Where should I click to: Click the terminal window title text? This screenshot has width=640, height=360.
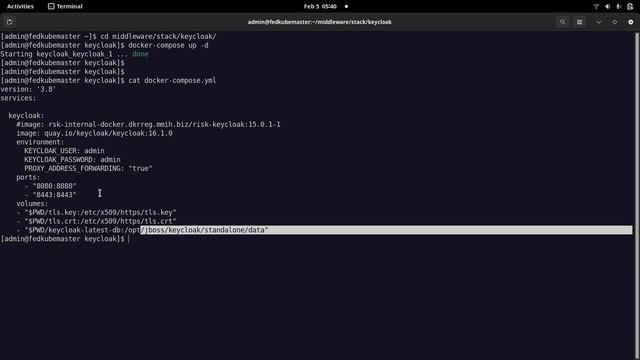click(x=320, y=22)
